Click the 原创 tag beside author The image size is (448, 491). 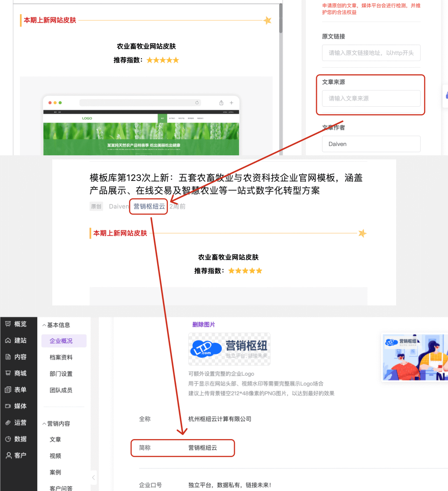(x=96, y=206)
